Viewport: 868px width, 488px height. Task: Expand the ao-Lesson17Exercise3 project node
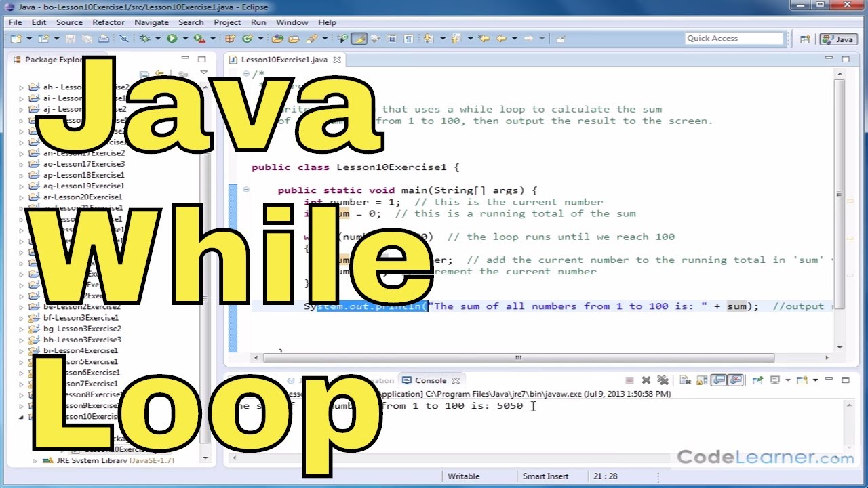pos(21,164)
